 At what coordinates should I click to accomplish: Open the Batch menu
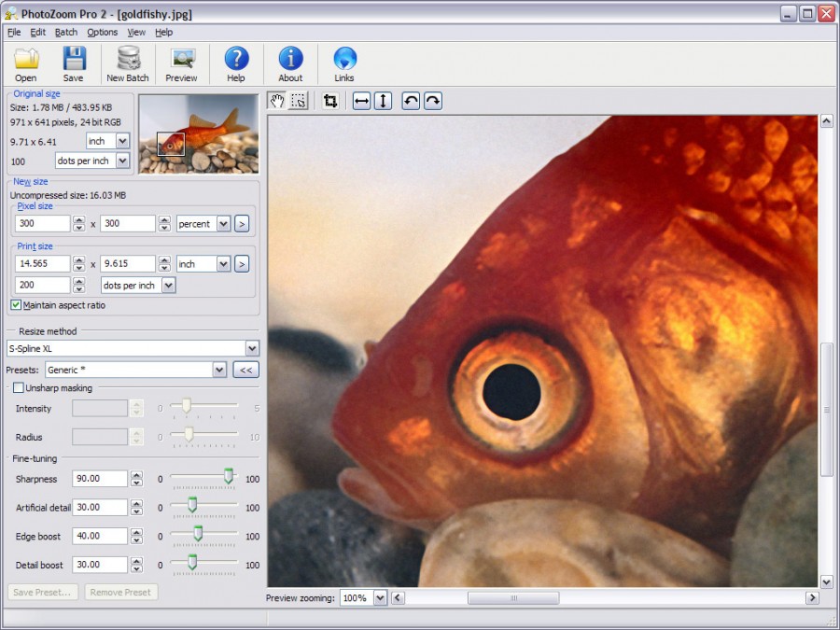coord(65,31)
